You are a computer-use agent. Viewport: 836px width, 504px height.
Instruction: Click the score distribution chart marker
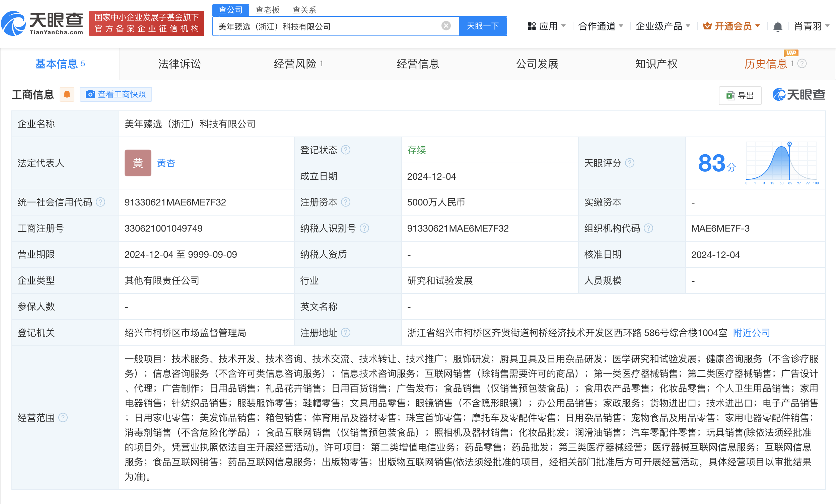[789, 144]
